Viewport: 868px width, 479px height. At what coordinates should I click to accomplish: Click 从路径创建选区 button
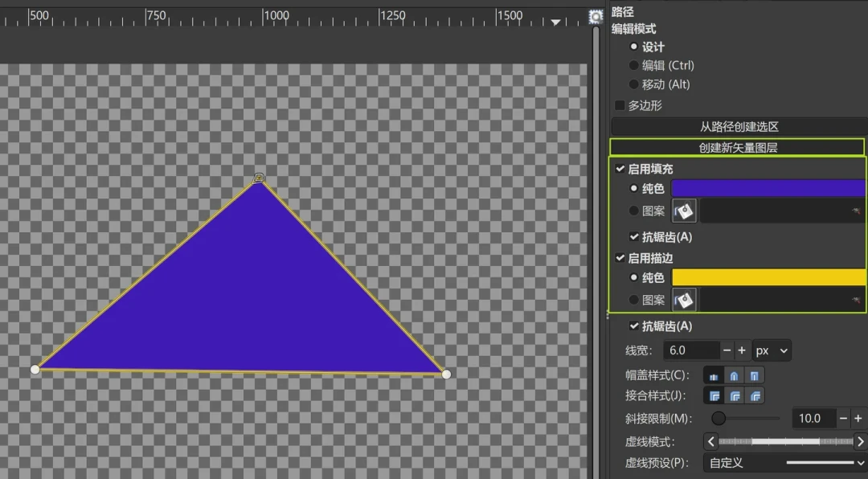[739, 127]
